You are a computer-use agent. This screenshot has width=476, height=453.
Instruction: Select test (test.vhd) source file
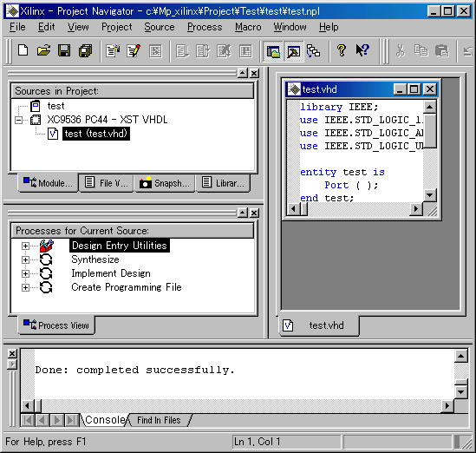[96, 134]
